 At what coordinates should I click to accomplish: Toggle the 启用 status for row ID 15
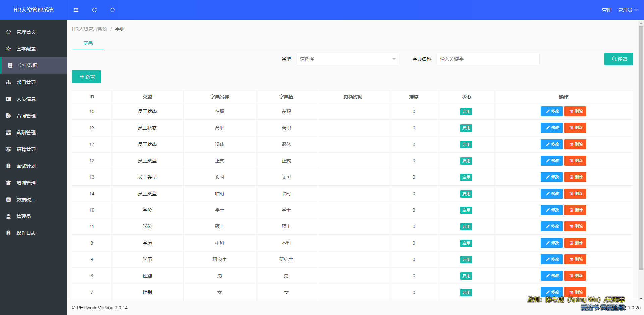[x=466, y=112]
